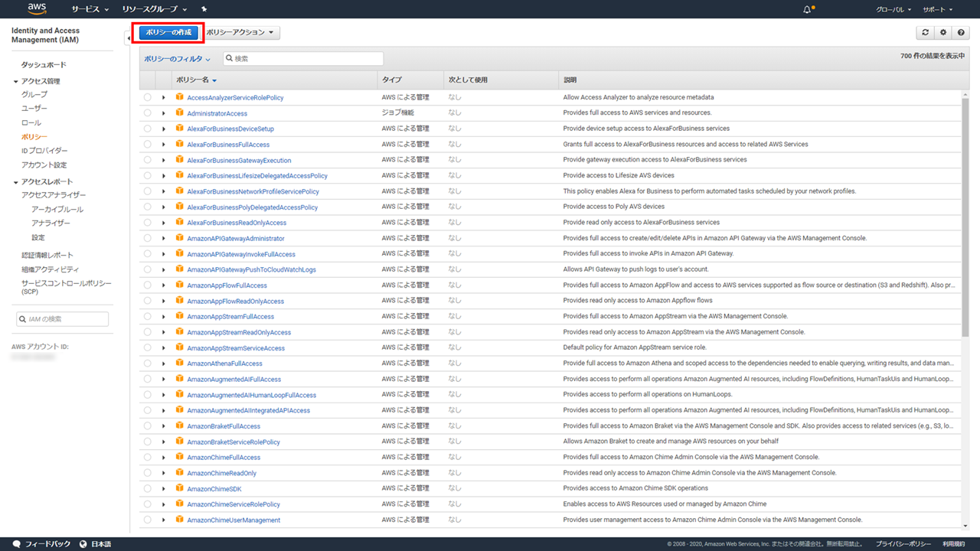Viewport: 980px width, 551px height.
Task: Click the refresh icon in policy toolbar
Action: tap(926, 33)
